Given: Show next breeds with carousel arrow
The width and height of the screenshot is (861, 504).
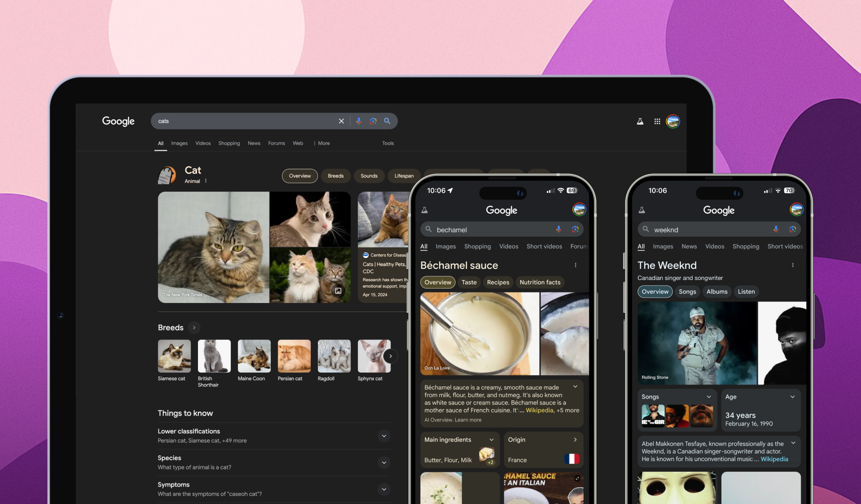Looking at the screenshot, I should [x=390, y=356].
